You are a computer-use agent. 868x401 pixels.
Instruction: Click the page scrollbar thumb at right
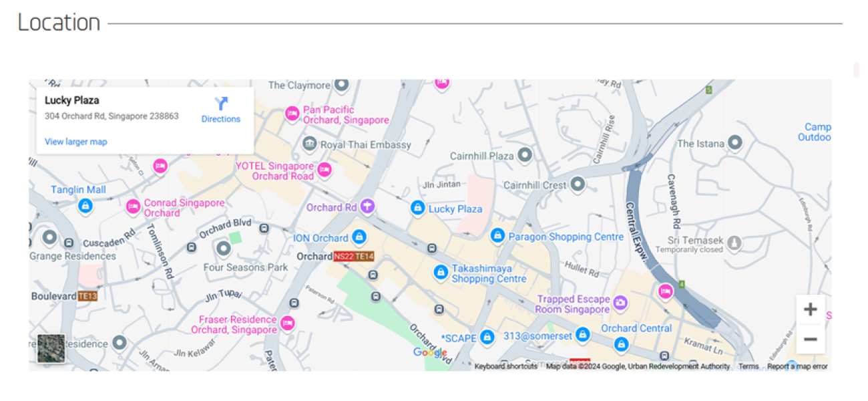point(857,71)
